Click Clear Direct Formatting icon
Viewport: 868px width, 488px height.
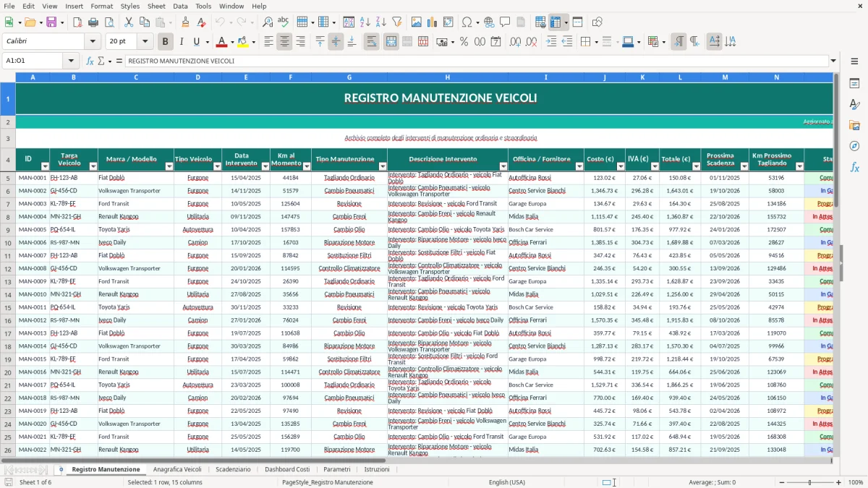201,22
